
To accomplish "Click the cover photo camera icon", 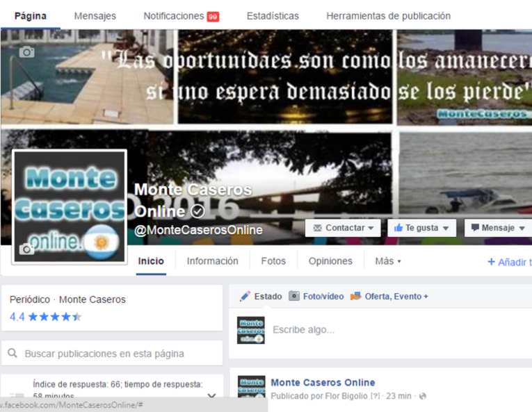I will 27,52.
